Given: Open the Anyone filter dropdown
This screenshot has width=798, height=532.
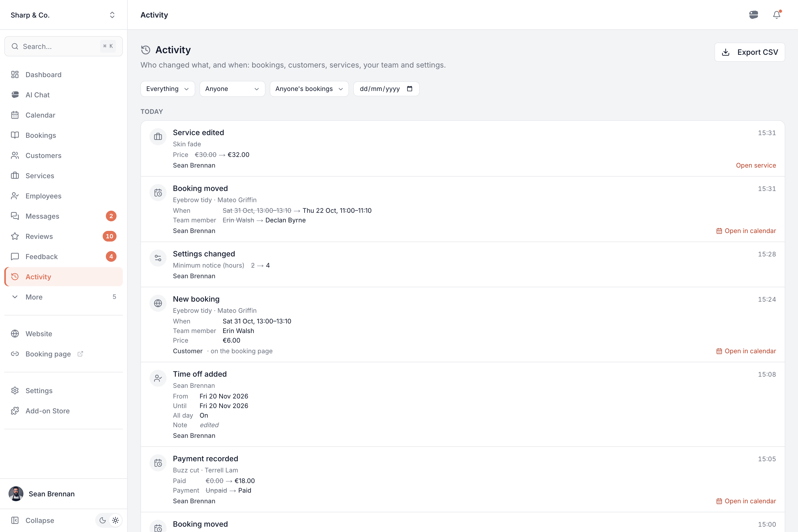Looking at the screenshot, I should [x=232, y=89].
